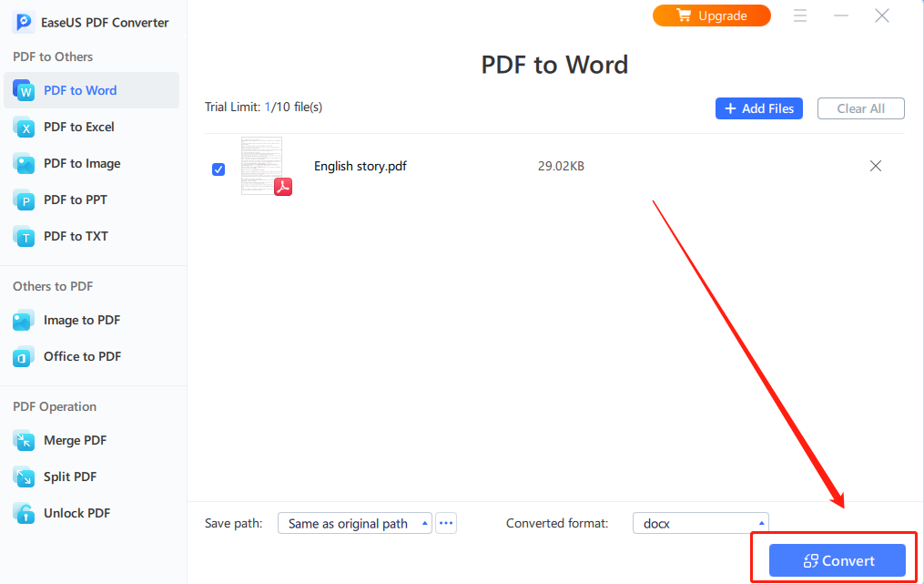Open the hamburger menu icon
Screen dimensions: 924x584
tap(799, 15)
